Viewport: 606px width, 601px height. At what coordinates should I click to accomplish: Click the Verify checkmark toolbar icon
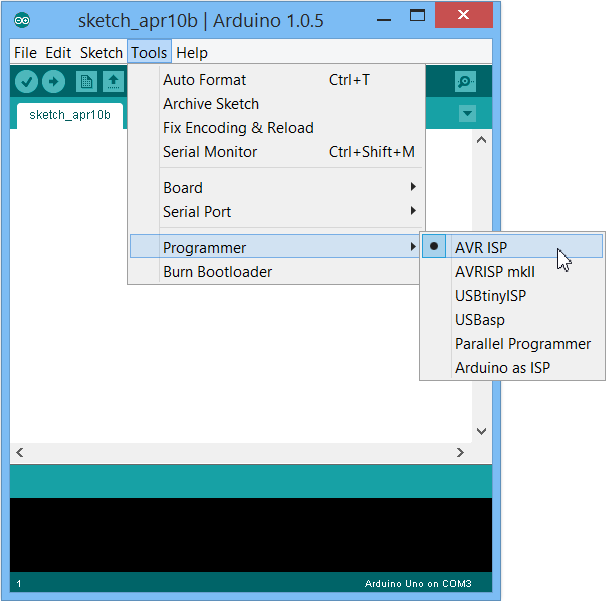point(26,82)
